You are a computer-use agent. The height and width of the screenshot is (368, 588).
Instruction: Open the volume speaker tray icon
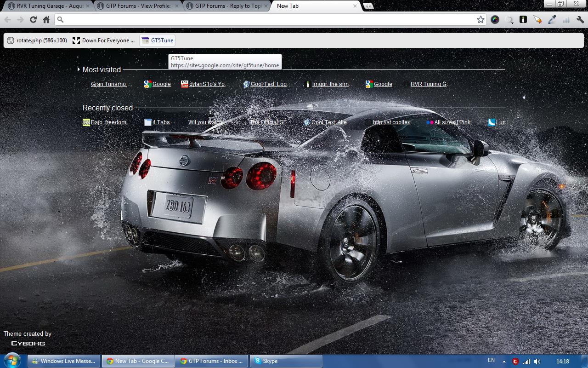pos(537,362)
